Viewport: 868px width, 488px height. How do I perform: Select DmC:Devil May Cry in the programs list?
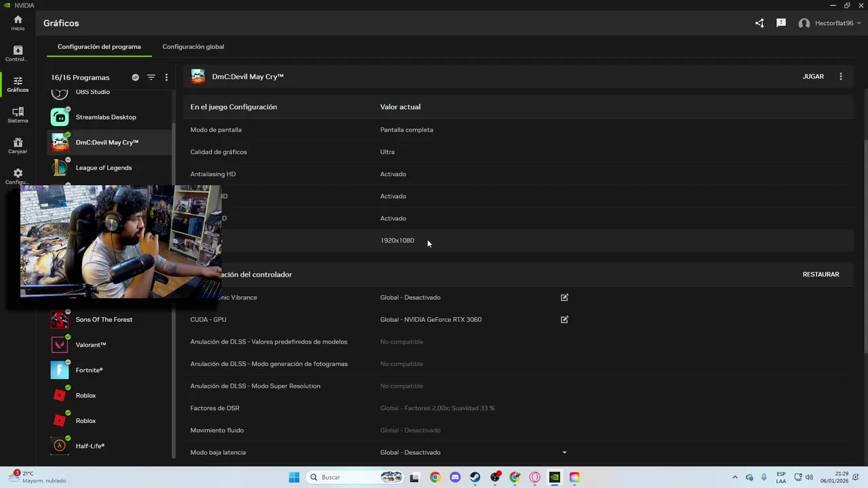coord(111,142)
